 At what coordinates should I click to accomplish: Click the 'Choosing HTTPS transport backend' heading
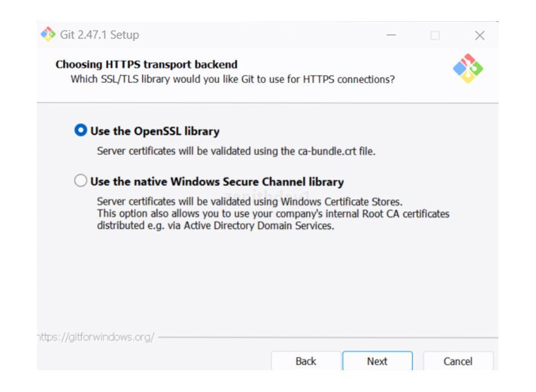pyautogui.click(x=146, y=65)
